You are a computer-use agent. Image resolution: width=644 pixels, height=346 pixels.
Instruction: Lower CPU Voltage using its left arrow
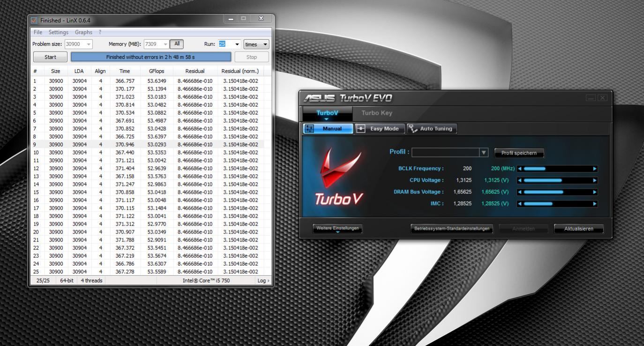click(519, 180)
